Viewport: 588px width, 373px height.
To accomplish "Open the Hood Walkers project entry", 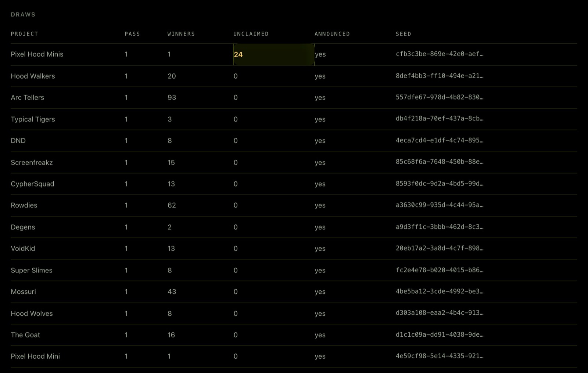I will (x=33, y=76).
